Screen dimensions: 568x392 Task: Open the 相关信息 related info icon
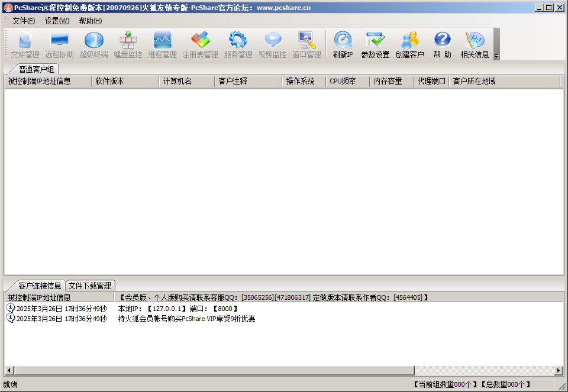(475, 45)
